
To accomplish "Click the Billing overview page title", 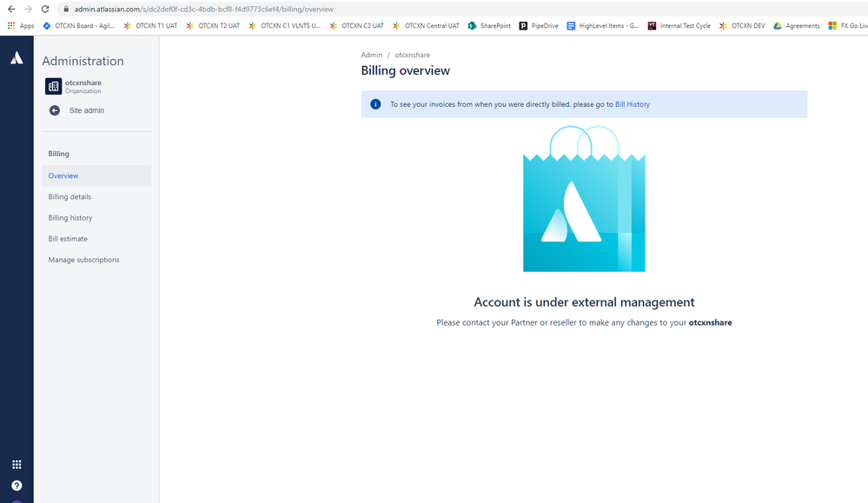I will [x=405, y=71].
